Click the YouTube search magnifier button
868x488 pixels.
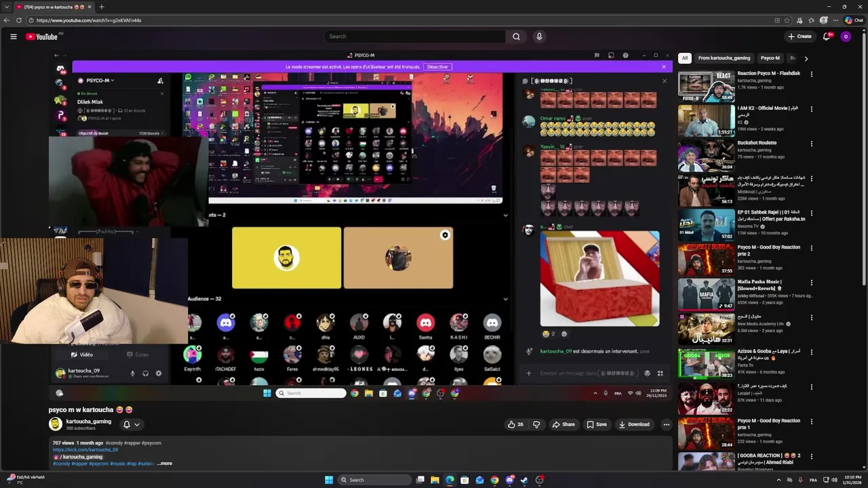[x=516, y=37]
